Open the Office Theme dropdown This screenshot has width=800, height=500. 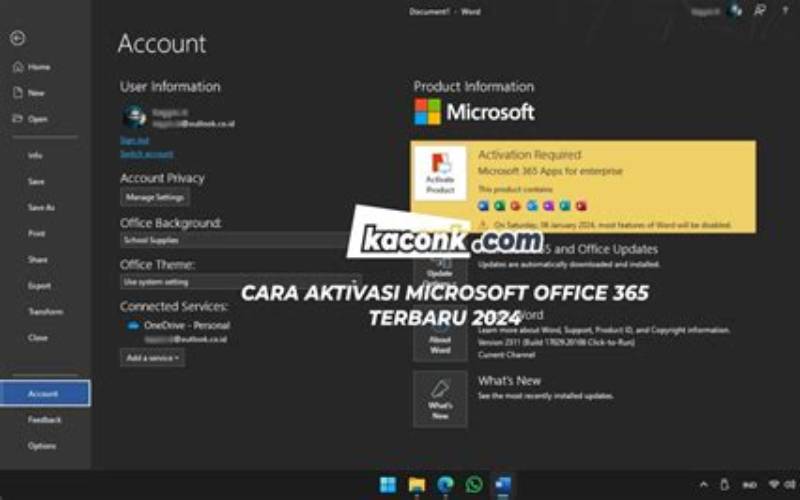coord(241,282)
